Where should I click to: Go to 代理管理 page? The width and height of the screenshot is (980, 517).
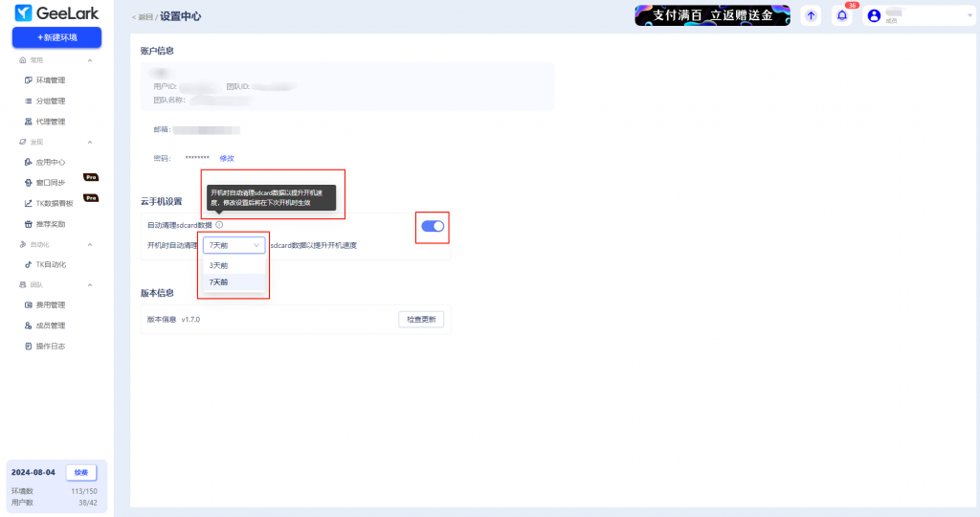pos(50,122)
